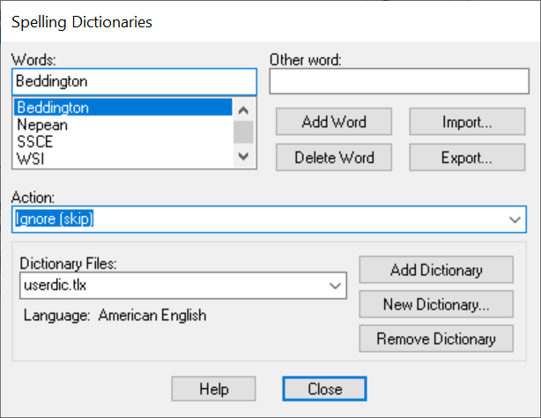Open the Import dialog
541x418 pixels.
(467, 122)
